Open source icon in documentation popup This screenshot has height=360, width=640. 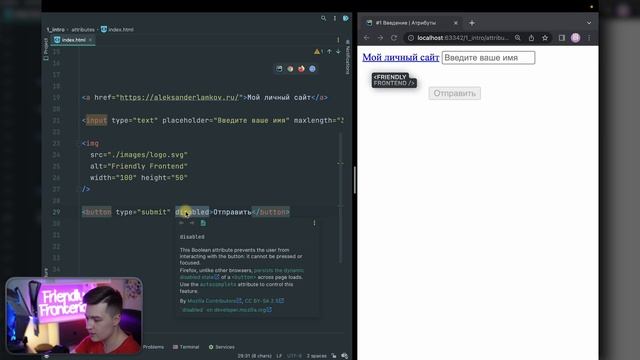(203, 223)
